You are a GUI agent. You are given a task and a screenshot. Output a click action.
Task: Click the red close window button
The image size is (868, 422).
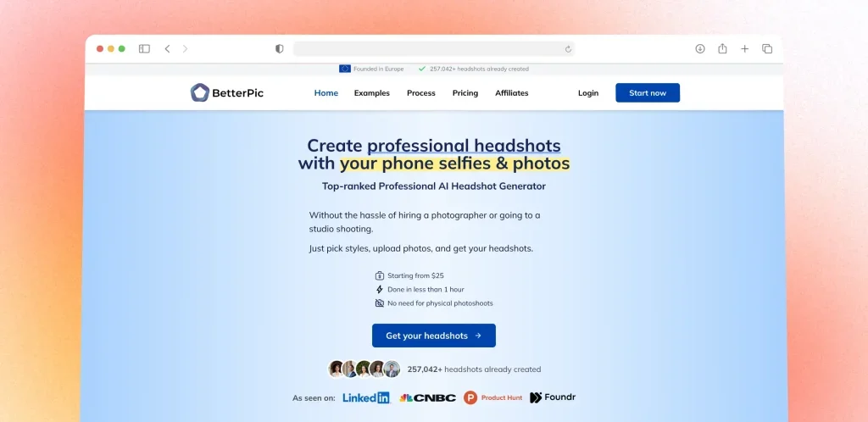tap(100, 48)
